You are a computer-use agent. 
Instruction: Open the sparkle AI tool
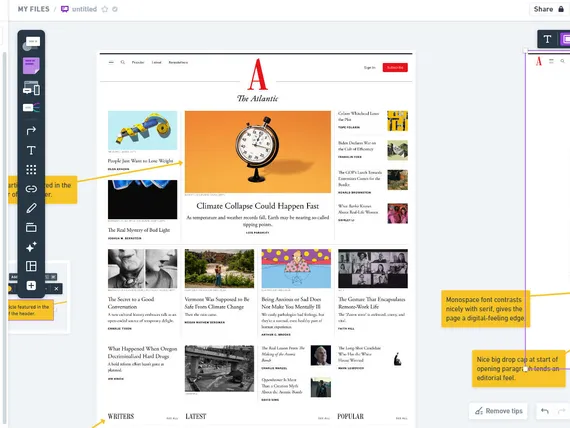click(31, 247)
